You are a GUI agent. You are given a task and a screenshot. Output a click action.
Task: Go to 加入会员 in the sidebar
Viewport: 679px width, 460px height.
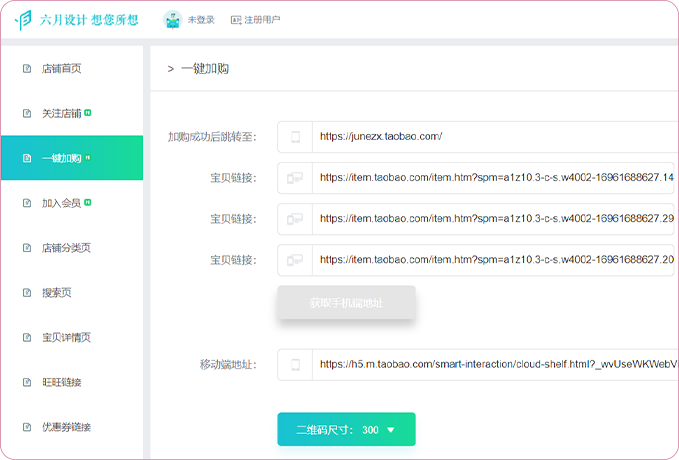click(72, 203)
